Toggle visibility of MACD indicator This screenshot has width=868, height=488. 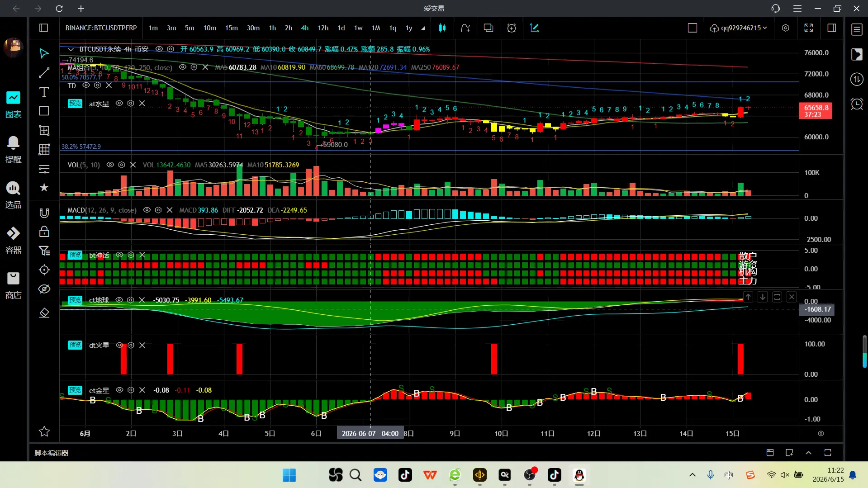click(147, 210)
